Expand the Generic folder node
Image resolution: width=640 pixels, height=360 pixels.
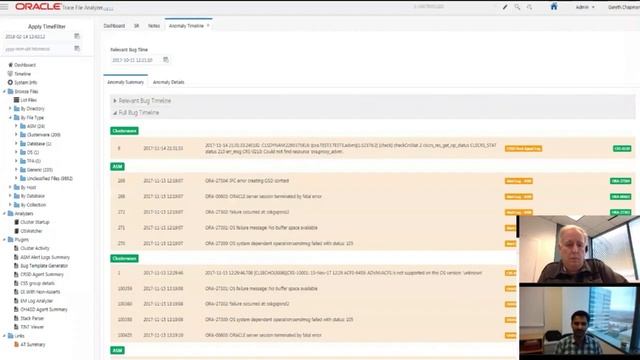pyautogui.click(x=16, y=169)
